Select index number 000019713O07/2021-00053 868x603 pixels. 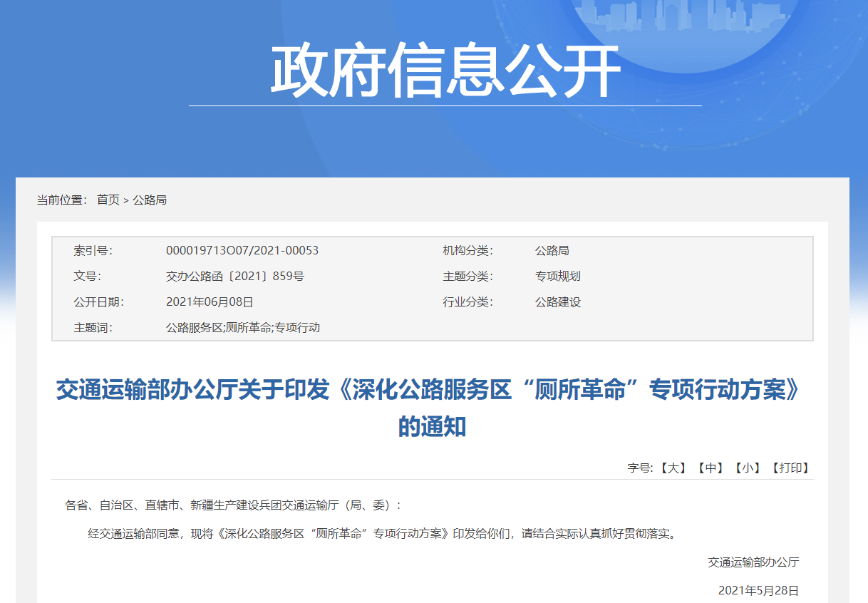[x=242, y=251]
